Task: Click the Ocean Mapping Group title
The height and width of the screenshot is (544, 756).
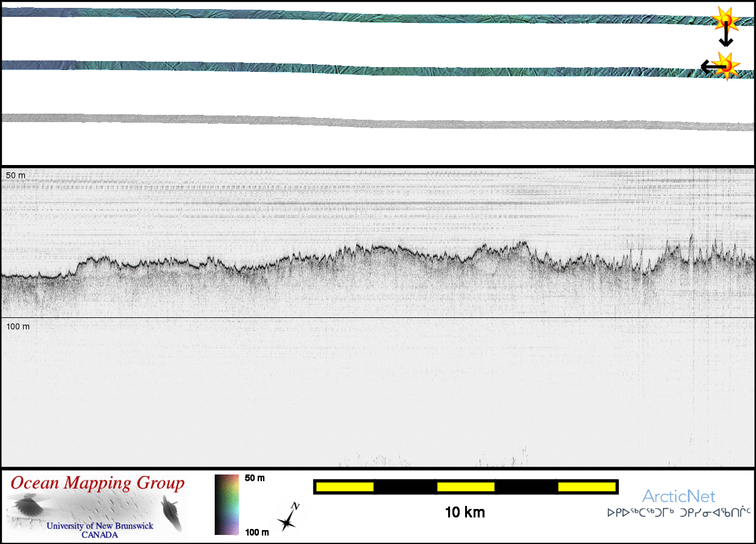Action: (97, 484)
